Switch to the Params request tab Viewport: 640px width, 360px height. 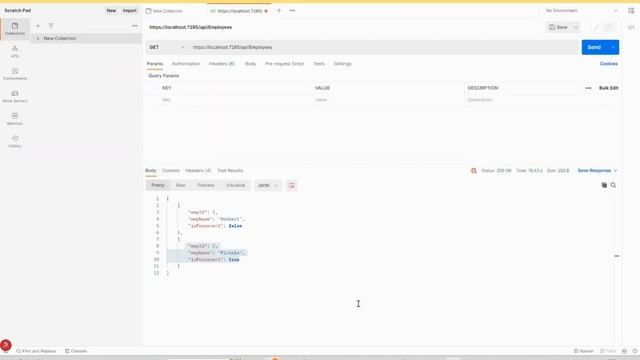(x=155, y=64)
